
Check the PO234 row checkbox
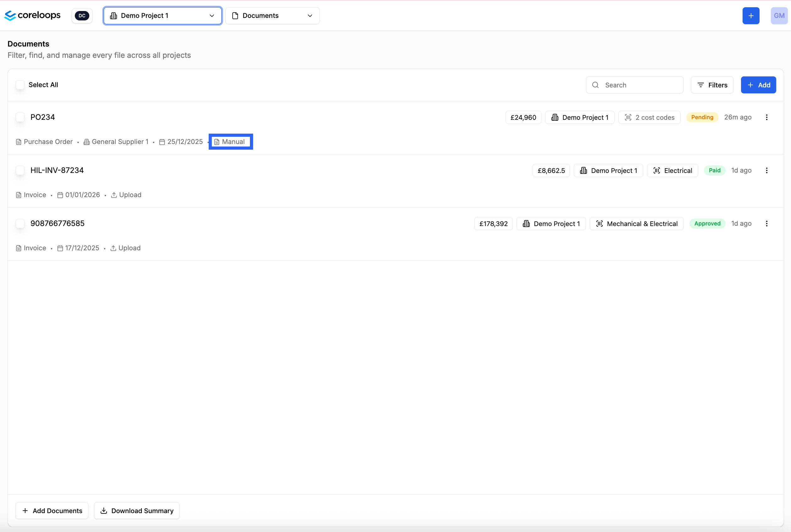point(20,117)
